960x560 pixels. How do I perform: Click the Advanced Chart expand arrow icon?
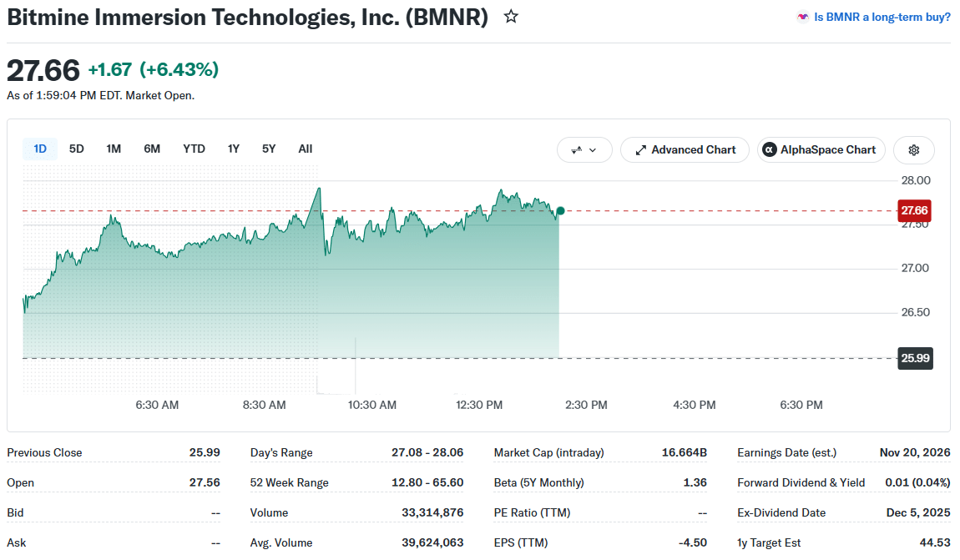pyautogui.click(x=640, y=150)
